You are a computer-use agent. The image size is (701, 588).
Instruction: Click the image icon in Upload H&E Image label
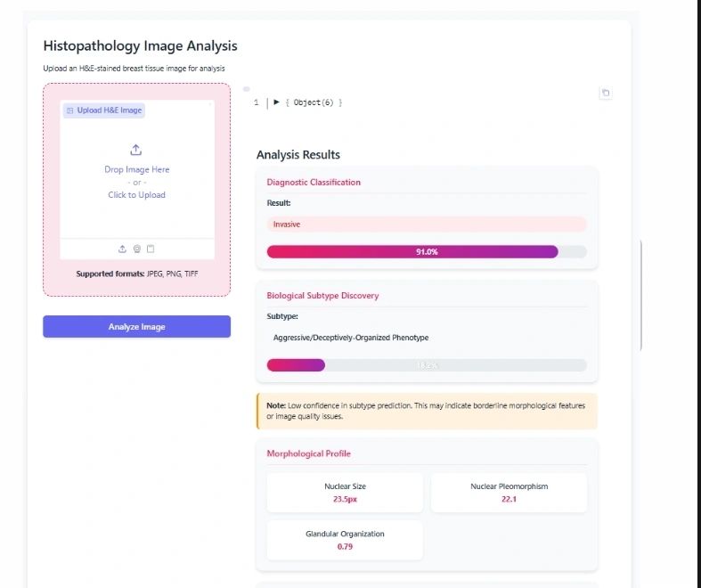point(69,110)
